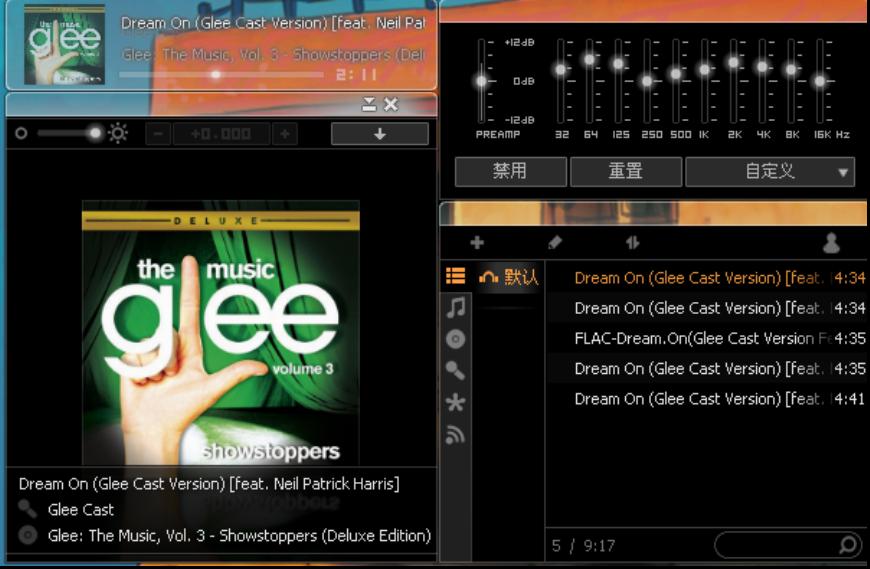Image resolution: width=870 pixels, height=569 pixels.
Task: Open the RSS feed icon in sidebar
Action: pyautogui.click(x=456, y=435)
